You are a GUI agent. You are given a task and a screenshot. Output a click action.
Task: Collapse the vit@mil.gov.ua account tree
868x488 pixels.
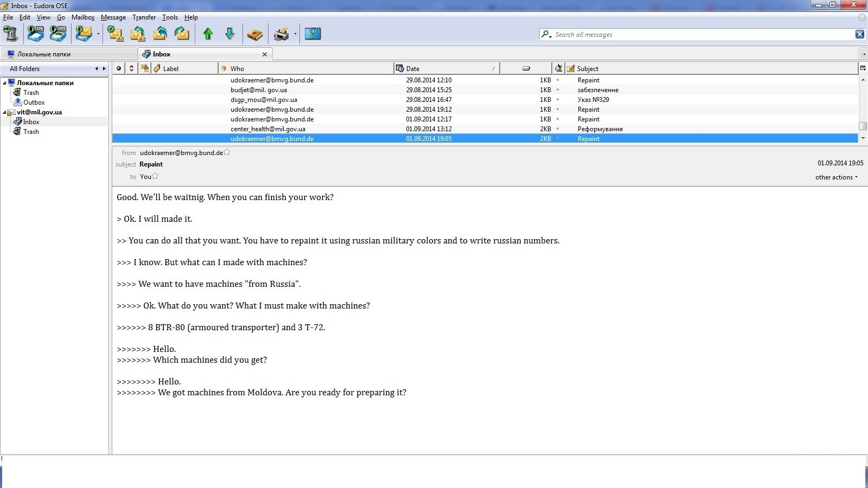[x=4, y=112]
